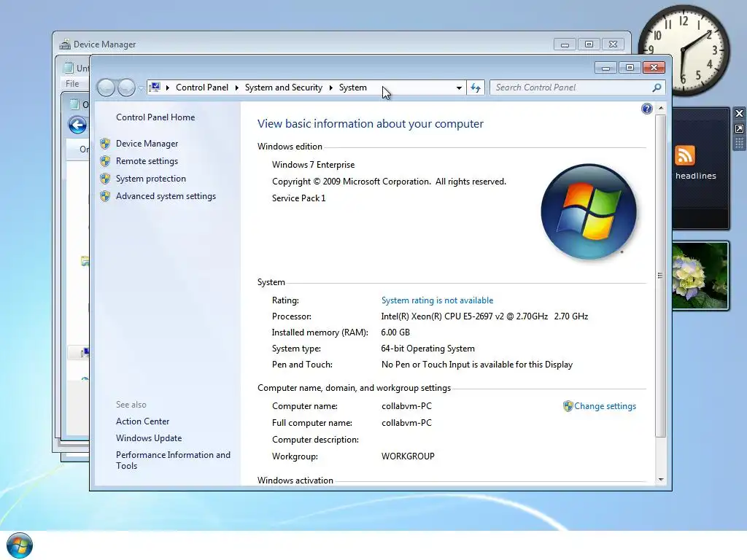The width and height of the screenshot is (747, 560).
Task: Open Performance Information and Tools
Action: click(x=173, y=460)
